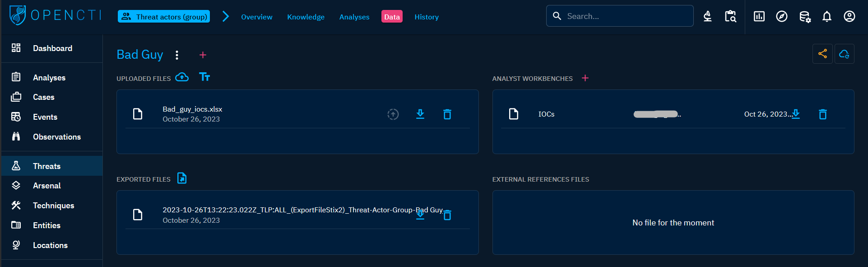Delete the exported Stix2 file

(x=447, y=215)
